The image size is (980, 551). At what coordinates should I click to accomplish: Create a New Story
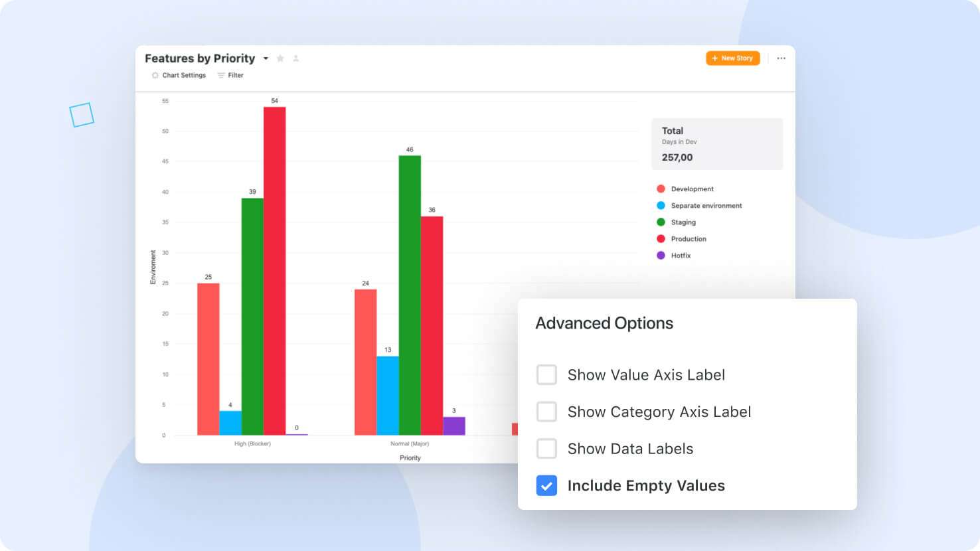click(732, 58)
